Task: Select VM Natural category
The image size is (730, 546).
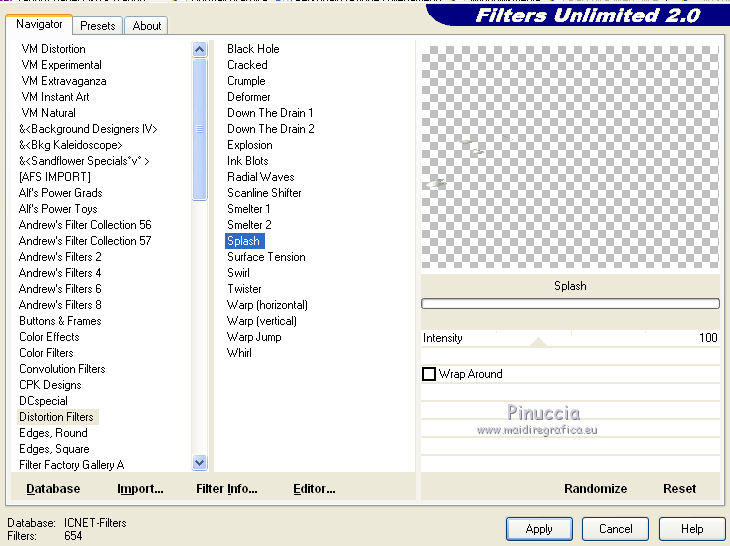Action: [48, 113]
